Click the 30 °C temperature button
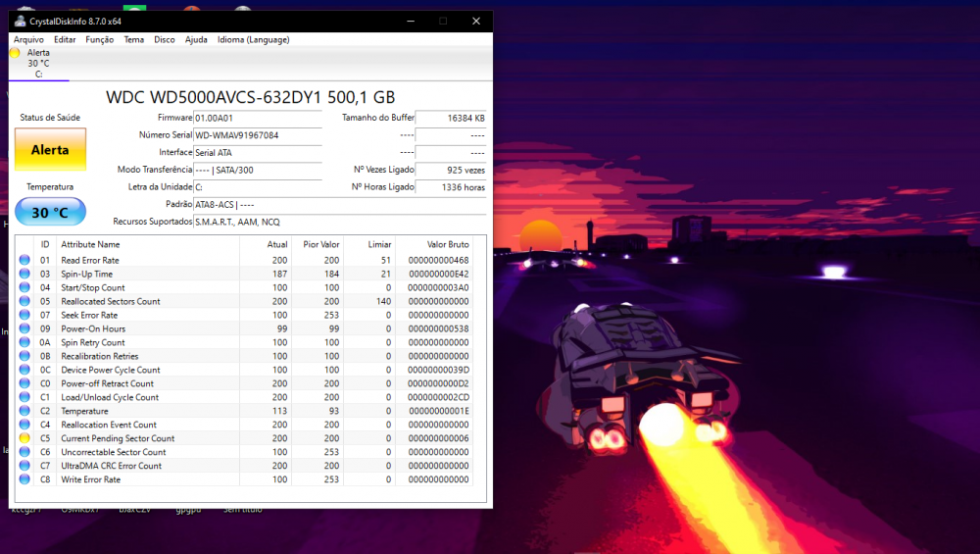980x554 pixels. [50, 213]
